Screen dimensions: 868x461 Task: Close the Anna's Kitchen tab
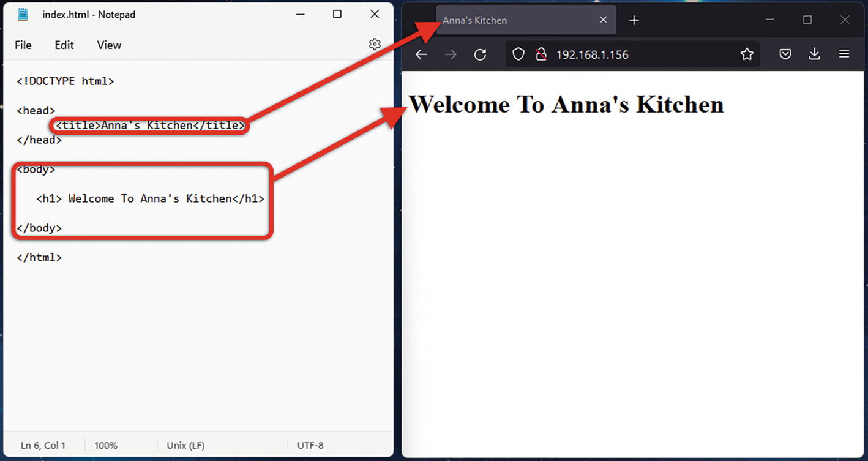coord(603,20)
